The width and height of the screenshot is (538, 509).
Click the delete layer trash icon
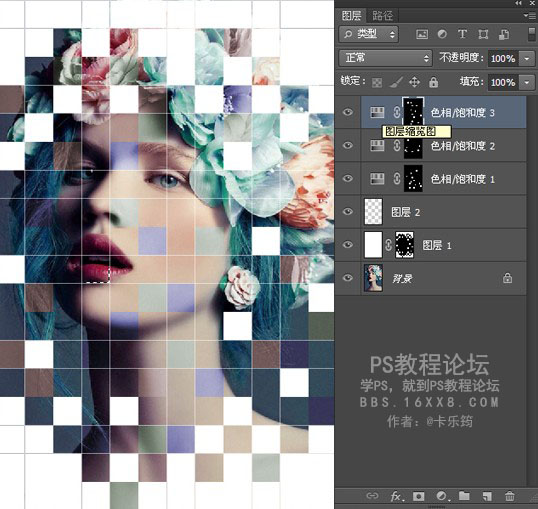click(x=510, y=496)
